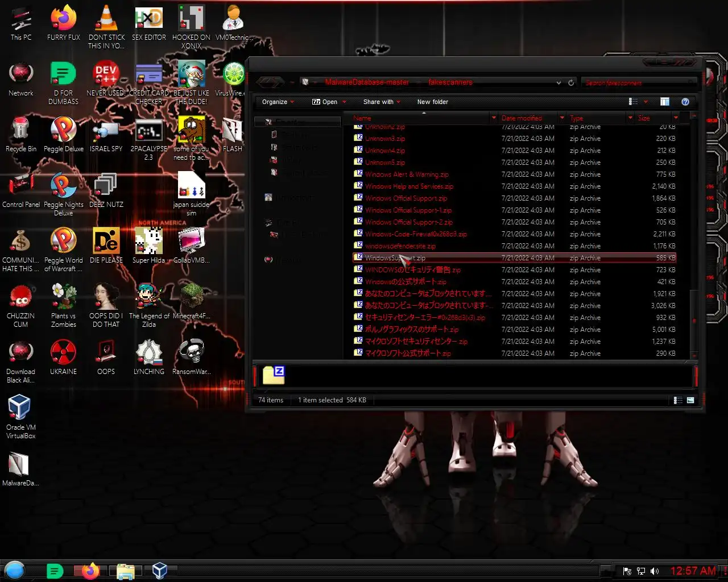The image size is (728, 582).
Task: Click MalwareDatabase-master in address path
Action: coord(367,82)
